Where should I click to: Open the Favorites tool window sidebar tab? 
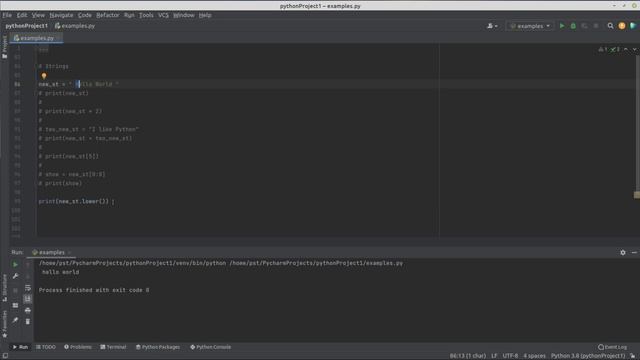(4, 324)
